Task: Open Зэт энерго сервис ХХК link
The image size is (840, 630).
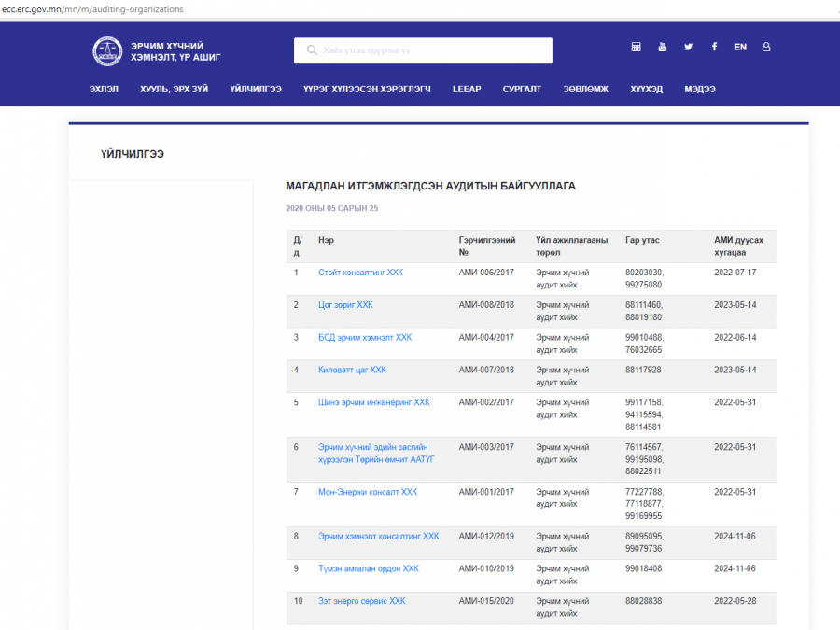Action: tap(361, 601)
